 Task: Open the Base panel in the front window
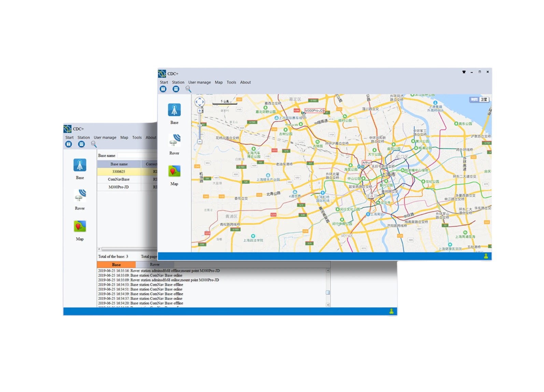[x=174, y=110]
